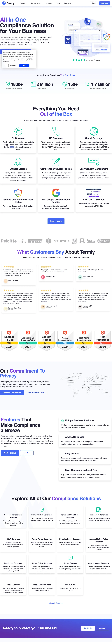Click the EU Coverage lock icon
Viewport: 112px width, 644px height.
tap(18, 131)
